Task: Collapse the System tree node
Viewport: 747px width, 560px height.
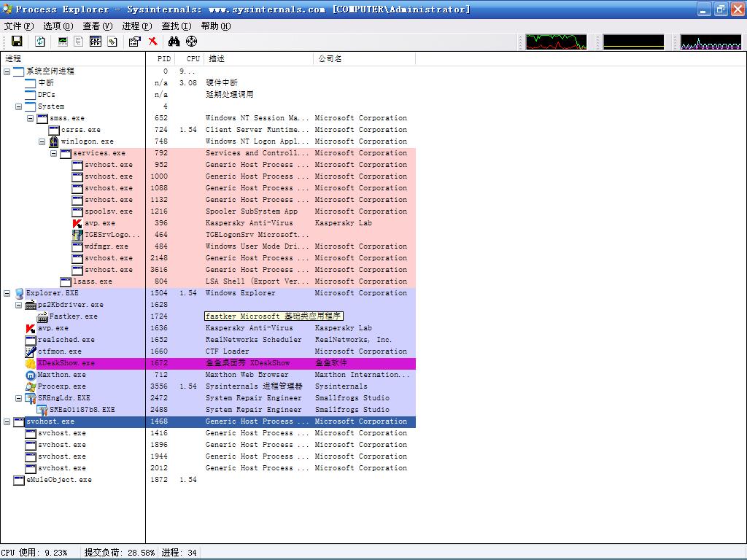Action: click(x=18, y=106)
